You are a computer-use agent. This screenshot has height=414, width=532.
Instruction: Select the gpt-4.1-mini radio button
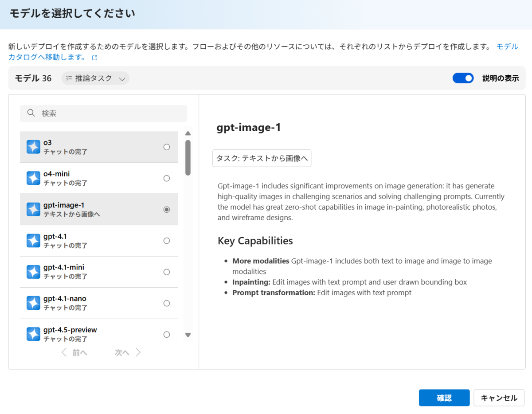[167, 272]
